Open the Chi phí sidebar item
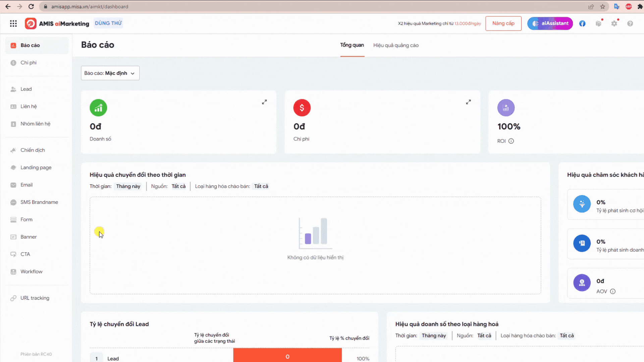This screenshot has width=644, height=362. 37,63
